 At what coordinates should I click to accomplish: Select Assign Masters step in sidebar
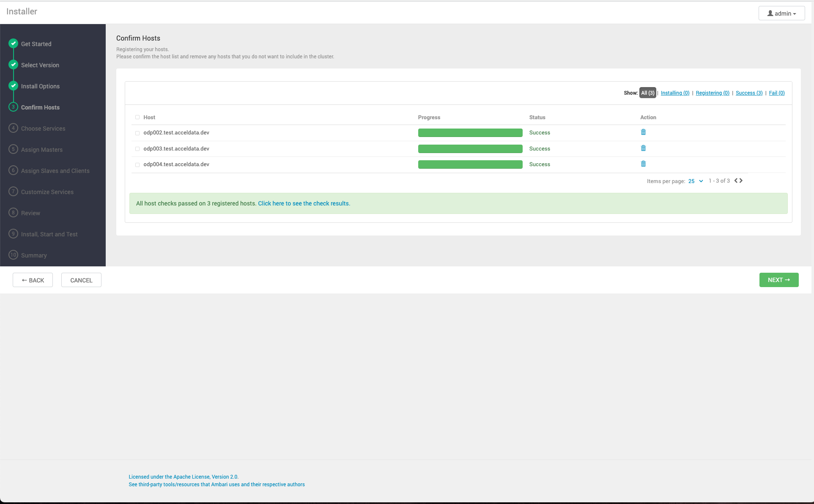[x=42, y=150]
